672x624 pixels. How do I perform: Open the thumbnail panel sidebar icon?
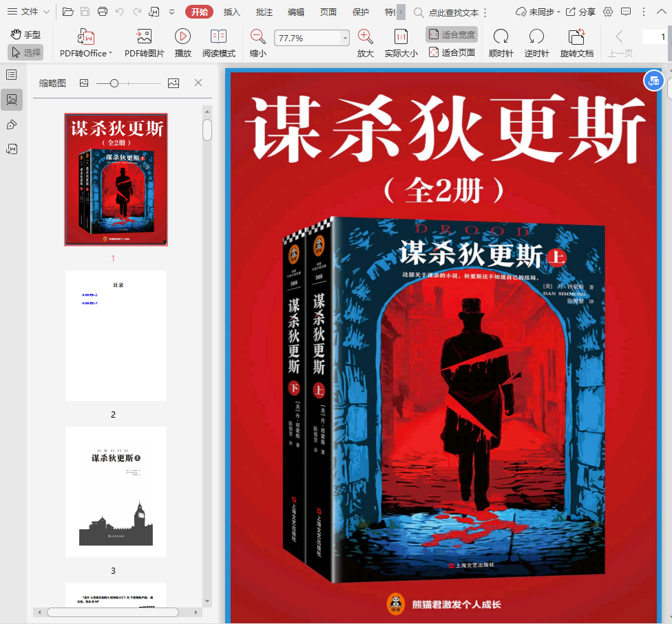(x=12, y=100)
